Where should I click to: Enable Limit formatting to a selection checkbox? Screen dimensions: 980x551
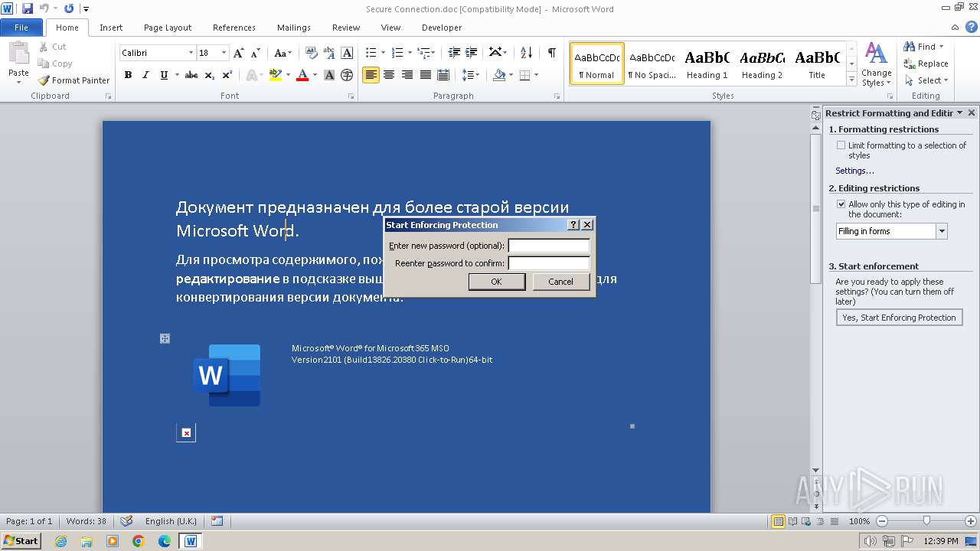[x=841, y=145]
